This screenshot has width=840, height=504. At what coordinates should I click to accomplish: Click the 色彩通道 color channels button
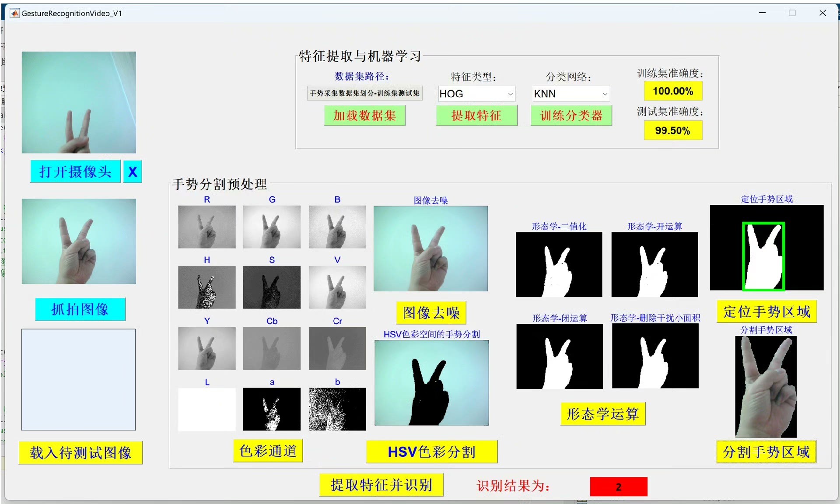pyautogui.click(x=268, y=451)
